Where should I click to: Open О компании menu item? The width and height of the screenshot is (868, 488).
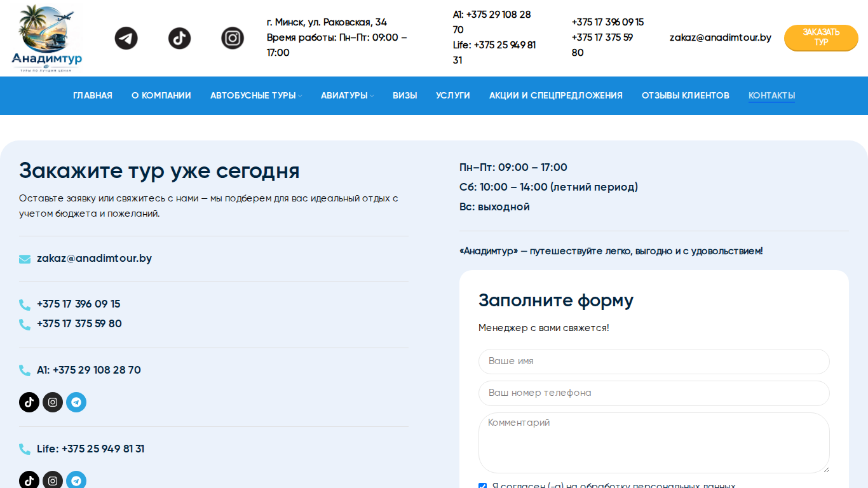(x=161, y=95)
